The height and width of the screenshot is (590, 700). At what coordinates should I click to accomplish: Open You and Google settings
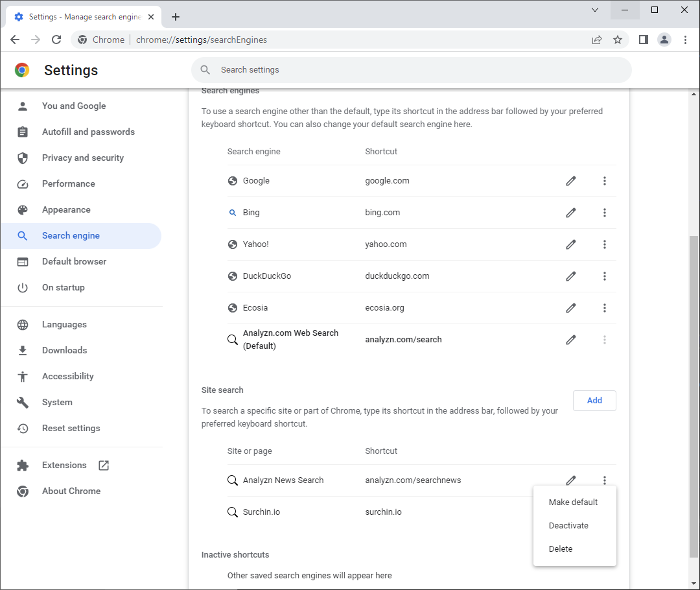[x=81, y=106]
